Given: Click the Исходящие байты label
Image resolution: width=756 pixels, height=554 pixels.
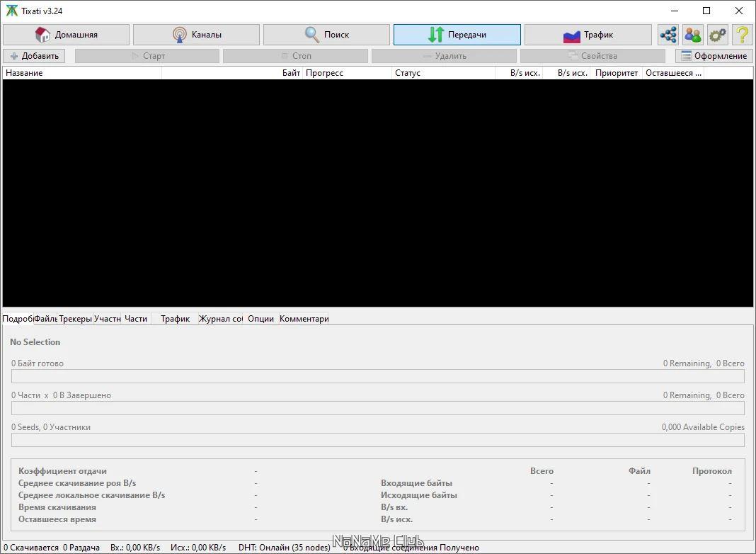Looking at the screenshot, I should tap(419, 495).
